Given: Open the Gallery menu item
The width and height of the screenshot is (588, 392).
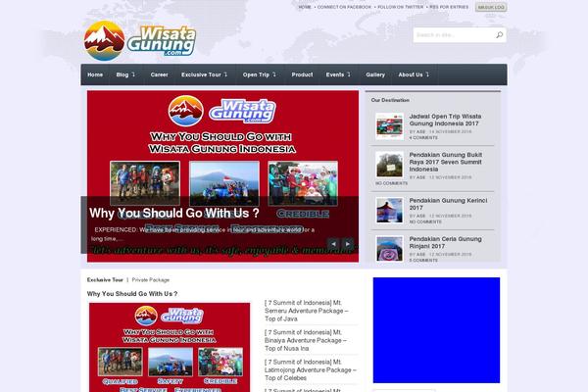Looking at the screenshot, I should point(375,74).
